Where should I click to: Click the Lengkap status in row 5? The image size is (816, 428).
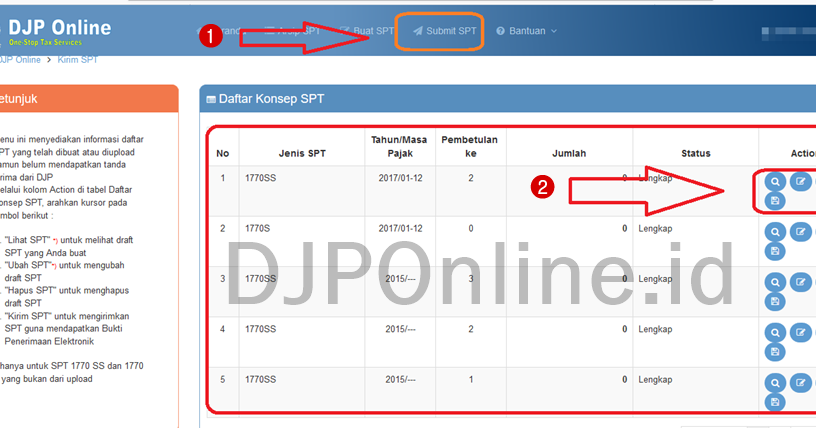point(655,380)
